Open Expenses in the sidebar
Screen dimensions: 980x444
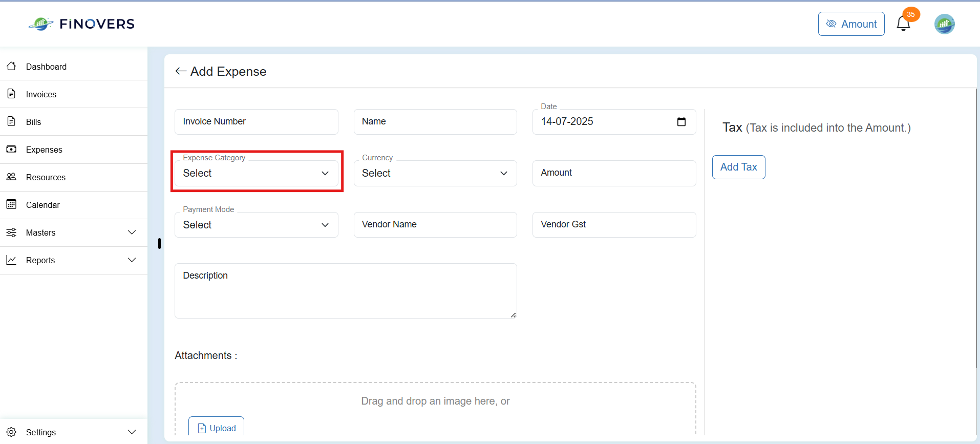pos(74,150)
